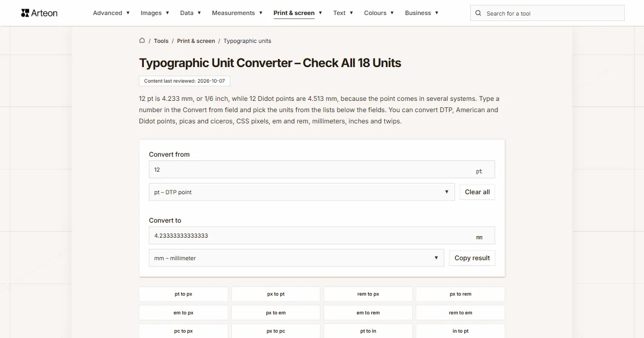Screen dimensions: 644x338
Task: Select the in to pt preset
Action: pyautogui.click(x=460, y=331)
